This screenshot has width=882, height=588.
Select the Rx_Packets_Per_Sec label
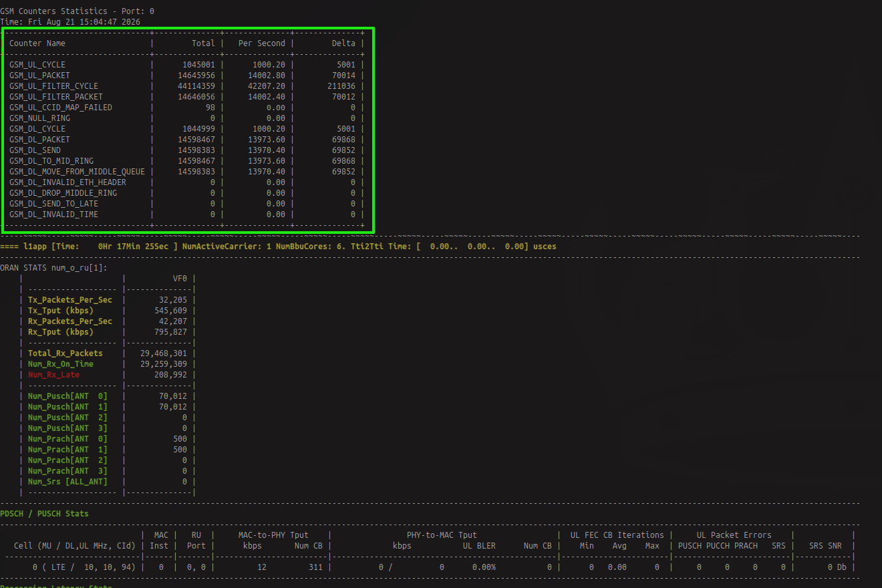click(70, 321)
